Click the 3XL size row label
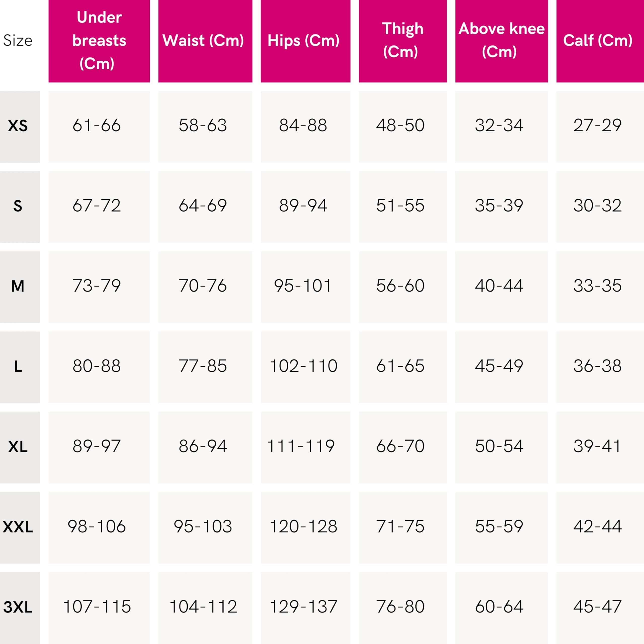 click(x=18, y=607)
